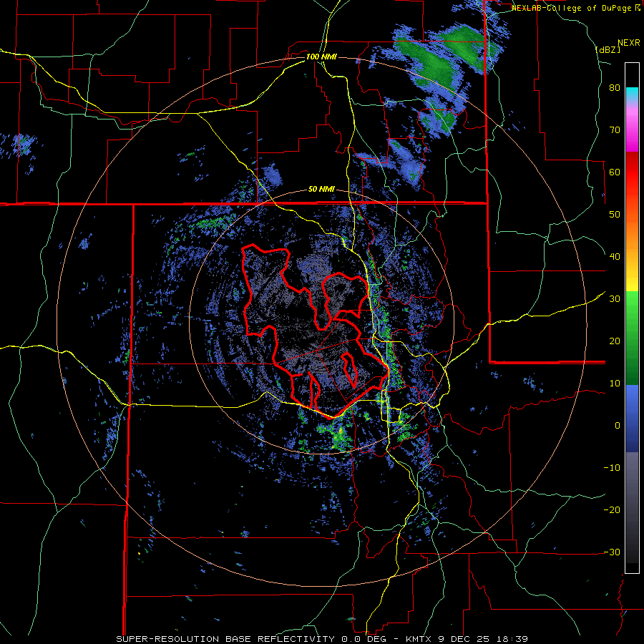Viewport: 644px width, 644px height.
Task: Click the -30 value on the dBZ scale
Action: point(612,552)
